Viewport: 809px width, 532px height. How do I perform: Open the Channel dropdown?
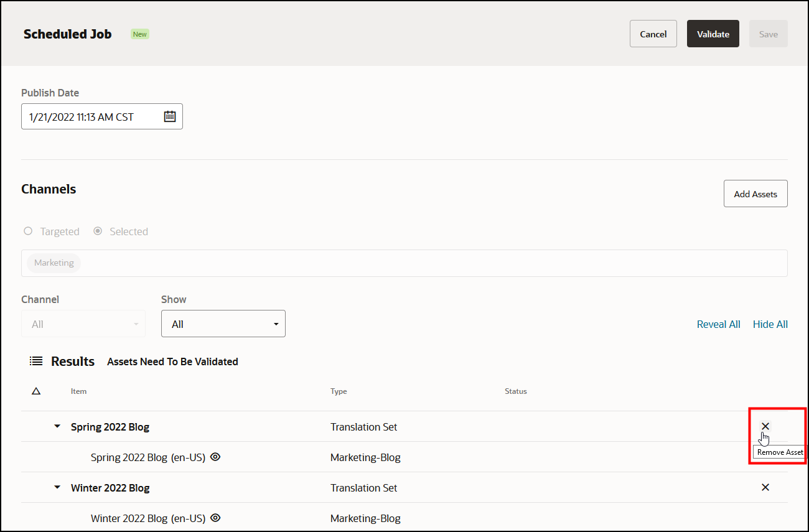pyautogui.click(x=83, y=324)
